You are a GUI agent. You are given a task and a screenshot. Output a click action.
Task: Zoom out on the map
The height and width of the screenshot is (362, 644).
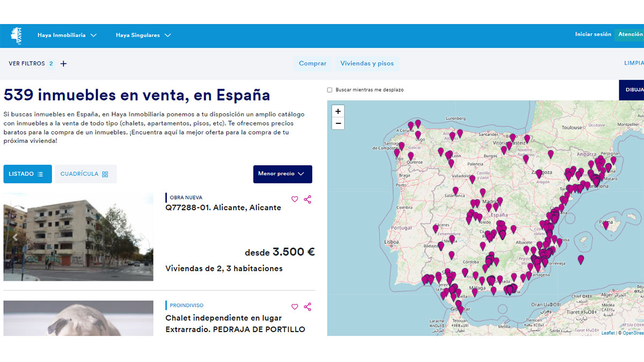tap(338, 123)
